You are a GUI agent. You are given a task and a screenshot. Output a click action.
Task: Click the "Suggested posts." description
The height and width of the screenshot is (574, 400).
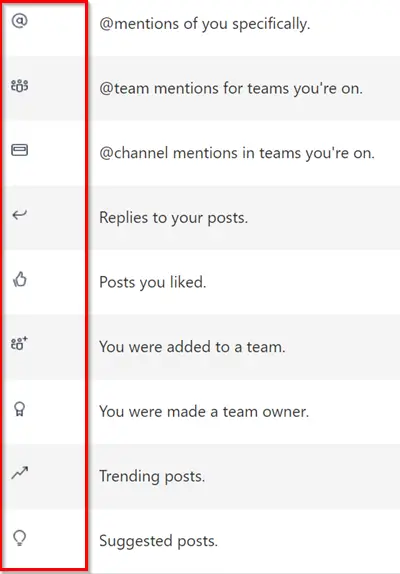click(158, 541)
